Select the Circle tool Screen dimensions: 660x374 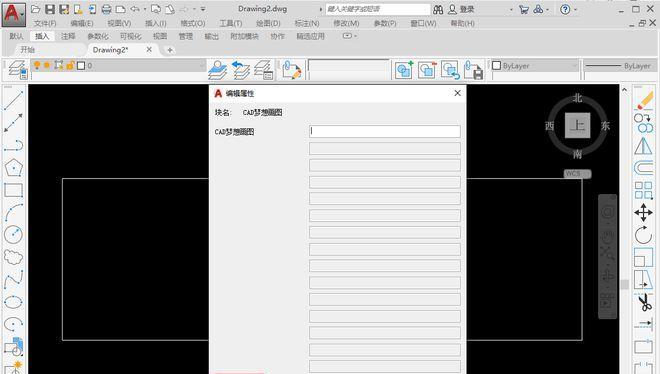13,235
